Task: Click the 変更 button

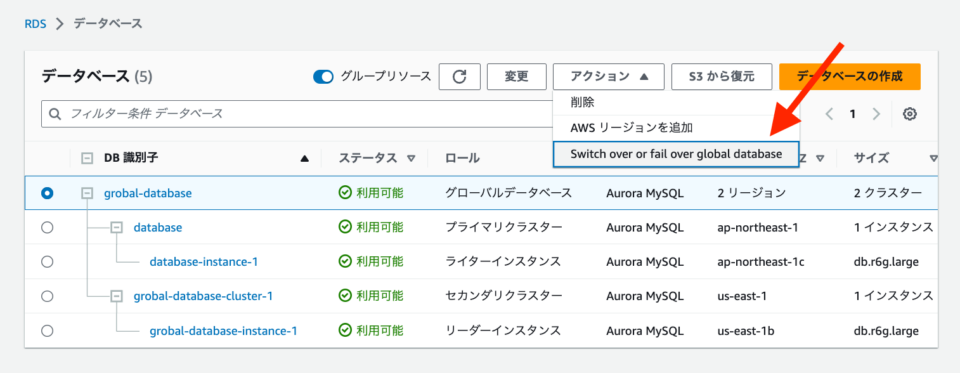Action: tap(517, 77)
